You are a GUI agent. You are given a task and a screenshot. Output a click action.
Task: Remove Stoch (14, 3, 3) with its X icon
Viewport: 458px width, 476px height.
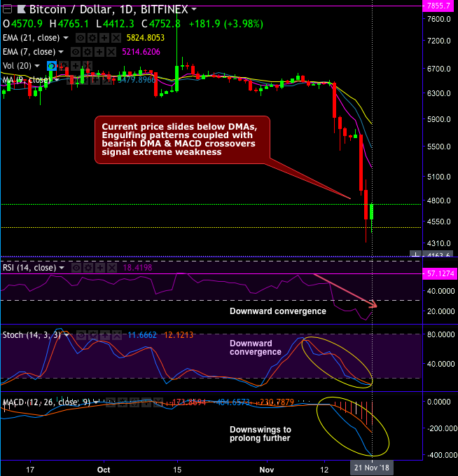tap(116, 335)
